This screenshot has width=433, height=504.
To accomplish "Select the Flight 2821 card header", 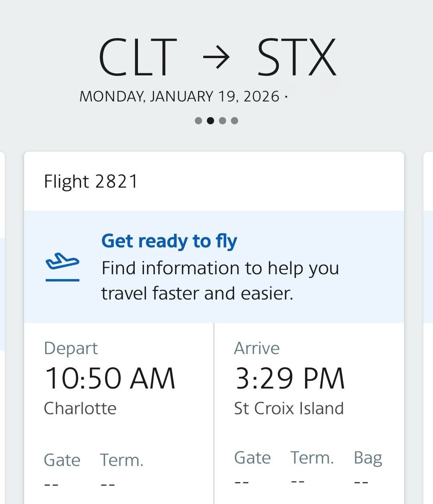I will (x=91, y=181).
